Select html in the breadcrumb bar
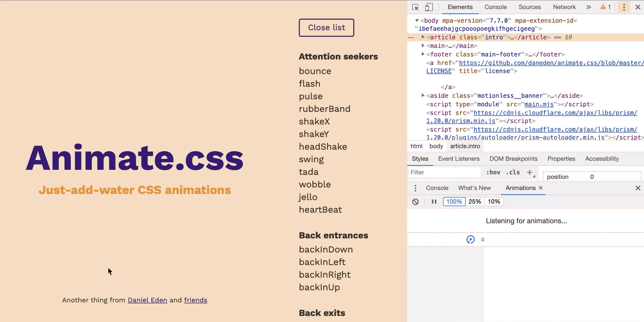This screenshot has width=644, height=322. [416, 146]
